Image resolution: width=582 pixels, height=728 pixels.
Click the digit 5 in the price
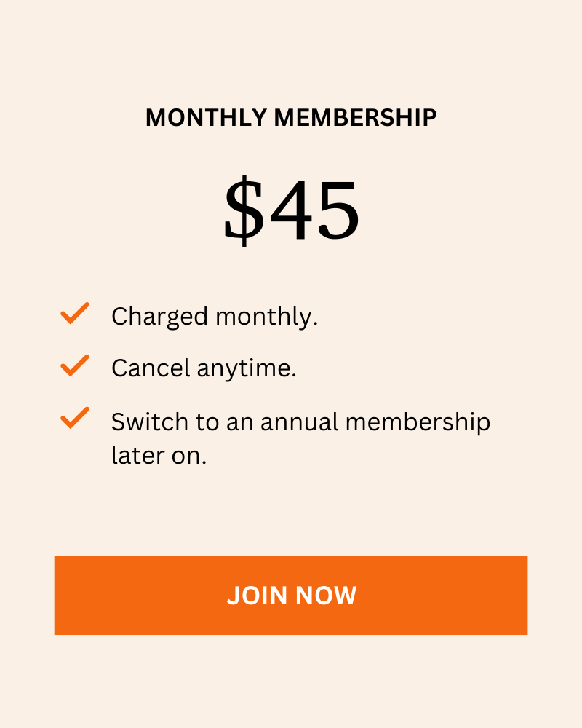338,212
